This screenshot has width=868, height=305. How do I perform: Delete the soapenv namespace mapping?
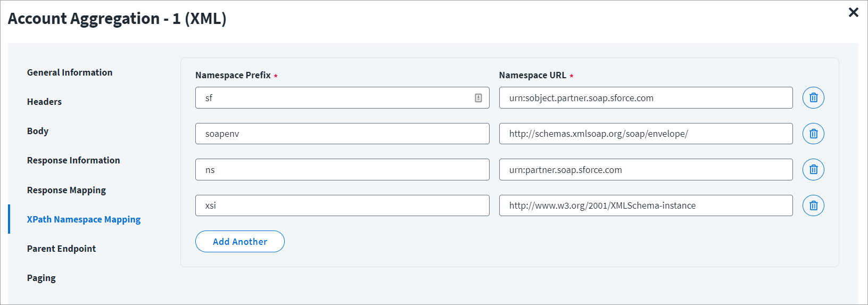813,134
